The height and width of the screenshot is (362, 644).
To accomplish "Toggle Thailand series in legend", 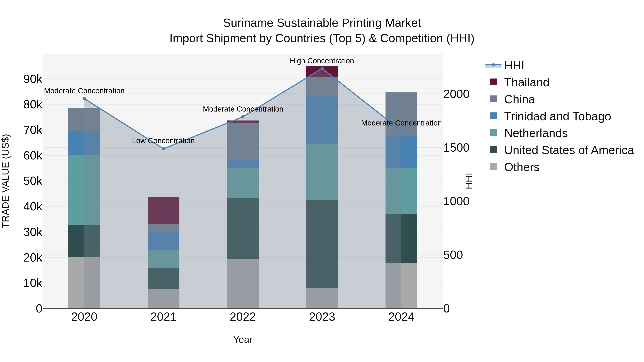I will pyautogui.click(x=519, y=82).
